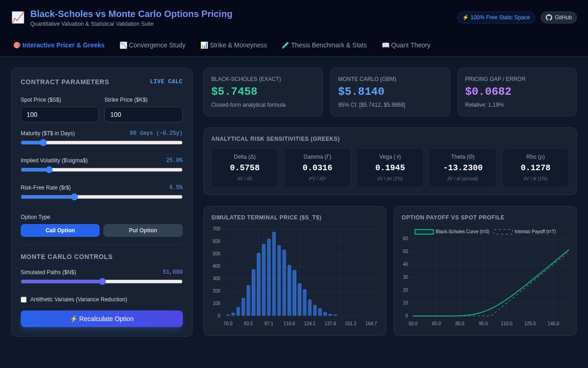Enable Antithetic Variates checkbox

[x=24, y=299]
